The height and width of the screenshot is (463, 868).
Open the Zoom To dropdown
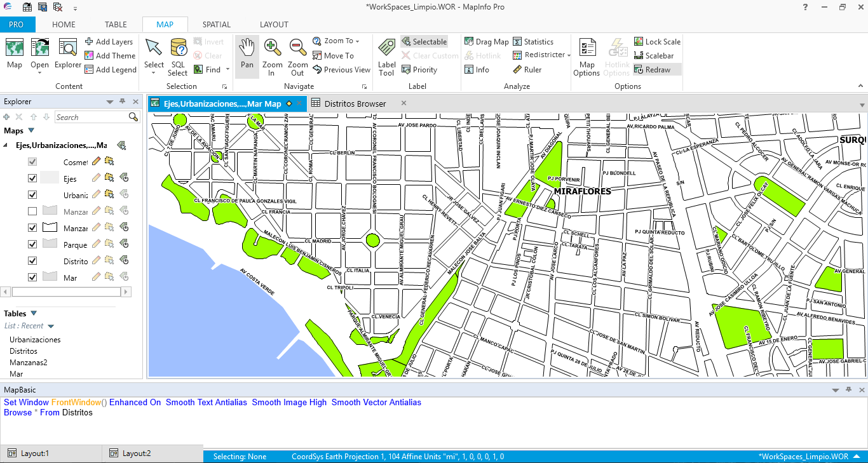356,40
